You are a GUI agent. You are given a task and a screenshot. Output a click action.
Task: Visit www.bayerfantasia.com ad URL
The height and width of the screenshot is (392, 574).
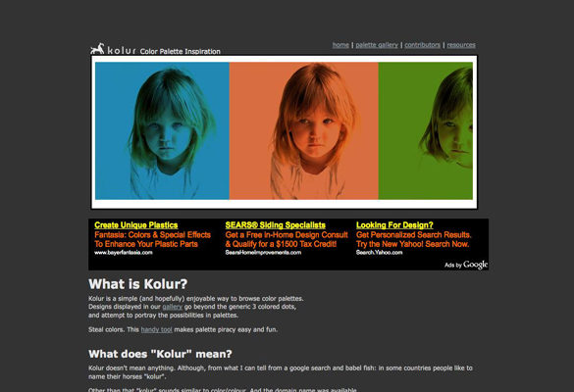click(124, 253)
